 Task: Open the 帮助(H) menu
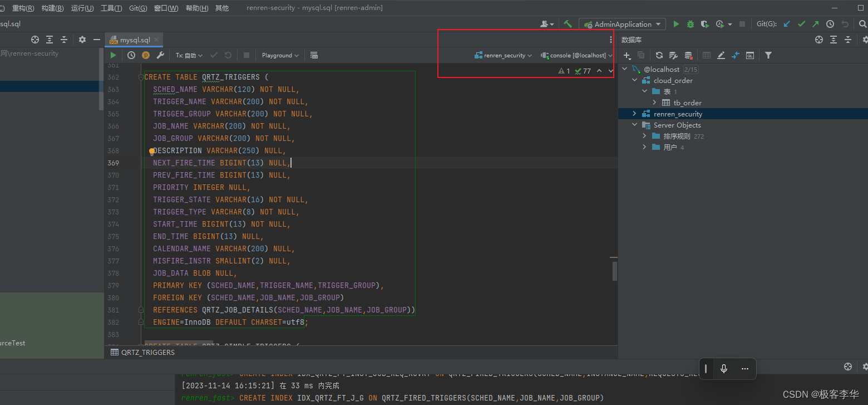pos(197,8)
